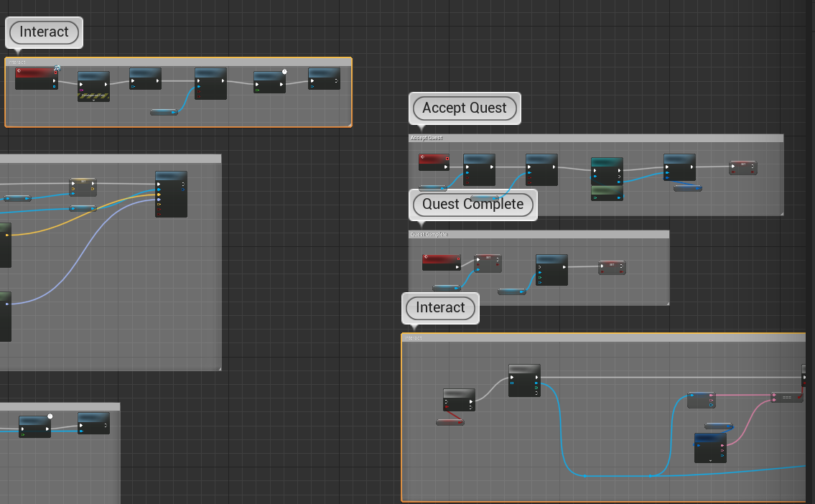Select the last SET node in Accept Quest chain
Screen dimensions: 815x504
(x=743, y=168)
